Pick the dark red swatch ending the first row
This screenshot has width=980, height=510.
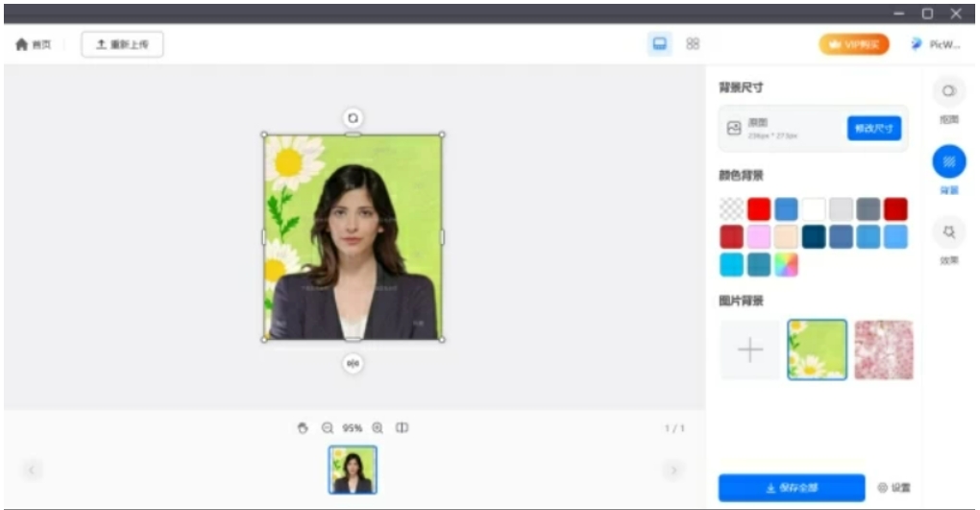[x=895, y=209]
